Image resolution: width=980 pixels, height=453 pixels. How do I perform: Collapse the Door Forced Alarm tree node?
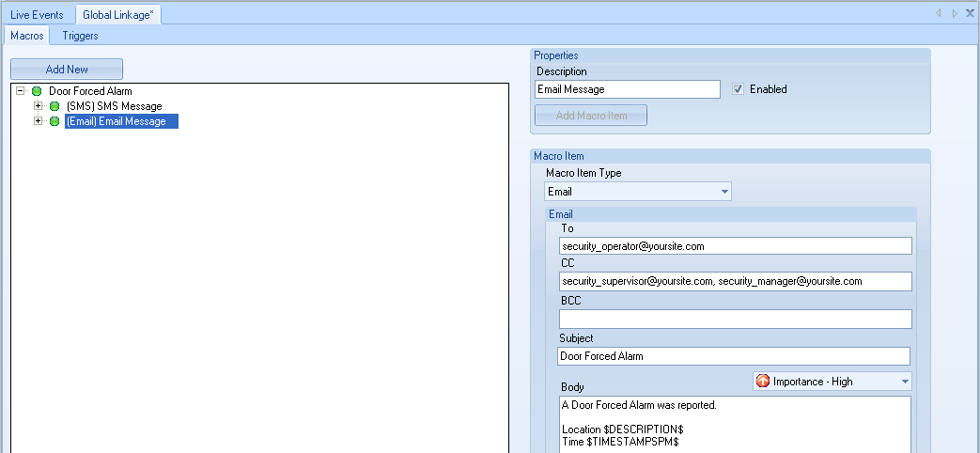21,91
